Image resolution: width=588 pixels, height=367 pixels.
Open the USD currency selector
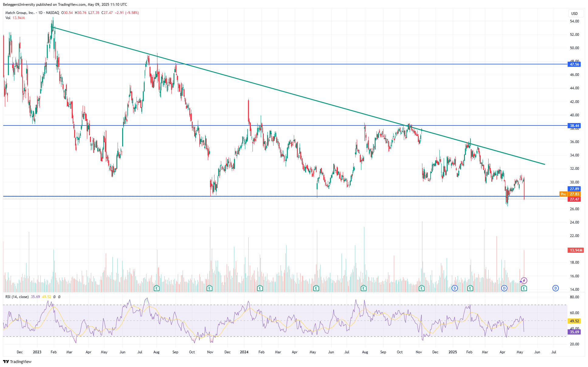(x=576, y=13)
